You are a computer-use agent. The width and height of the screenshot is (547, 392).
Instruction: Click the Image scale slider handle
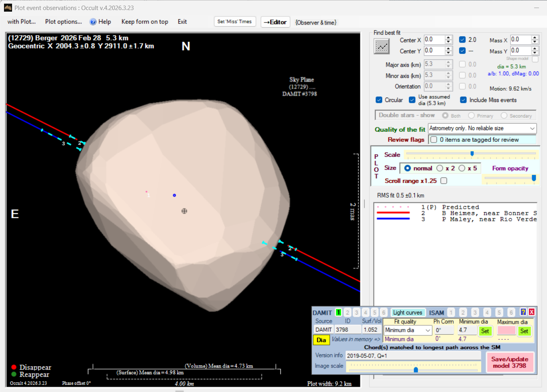tap(416, 370)
